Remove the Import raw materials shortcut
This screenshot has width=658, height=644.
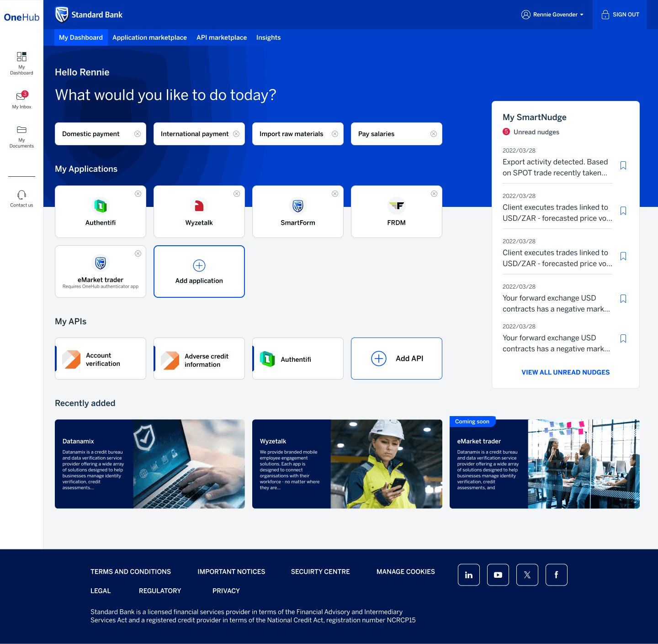click(335, 134)
